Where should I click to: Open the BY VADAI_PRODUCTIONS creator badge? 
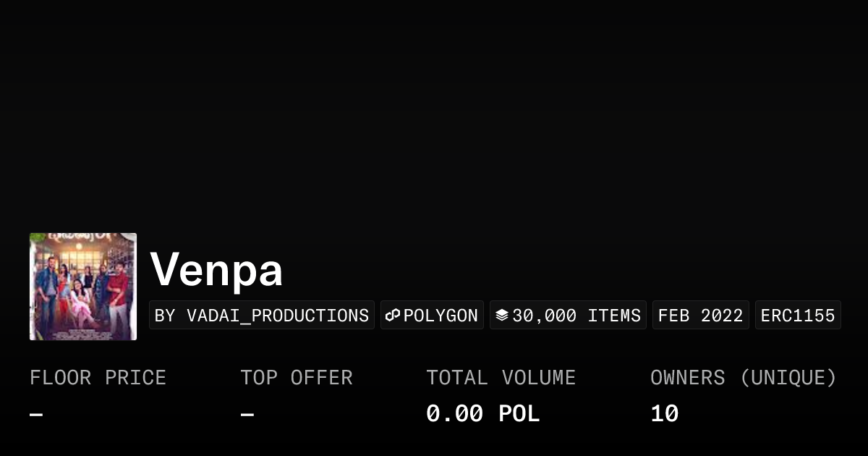[x=261, y=316]
